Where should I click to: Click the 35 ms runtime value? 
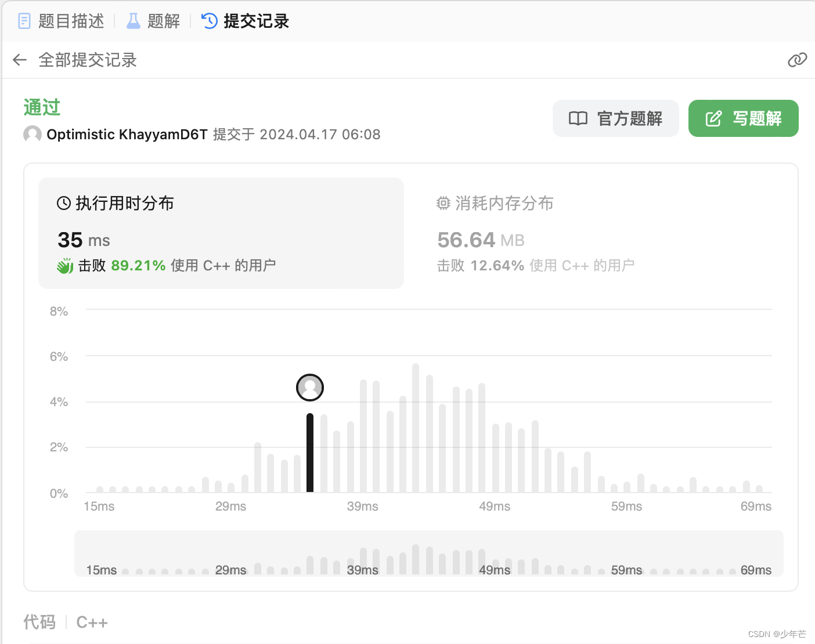(x=84, y=240)
